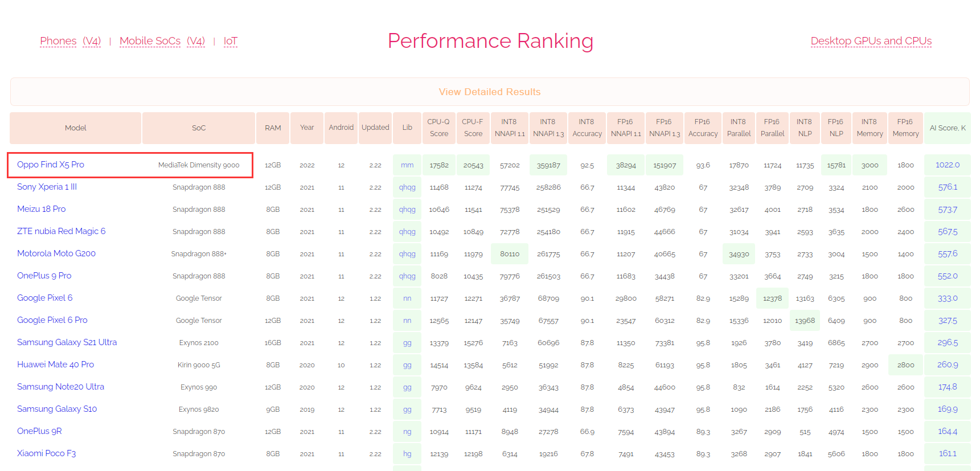The width and height of the screenshot is (980, 471).
Task: Open ZTE nubia Red Magic 6 details
Action: point(61,231)
